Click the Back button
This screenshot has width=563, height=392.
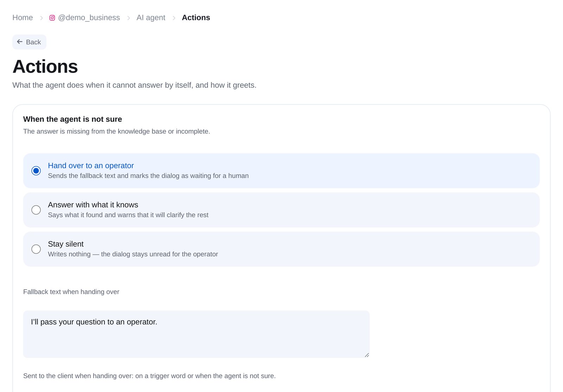coord(29,42)
